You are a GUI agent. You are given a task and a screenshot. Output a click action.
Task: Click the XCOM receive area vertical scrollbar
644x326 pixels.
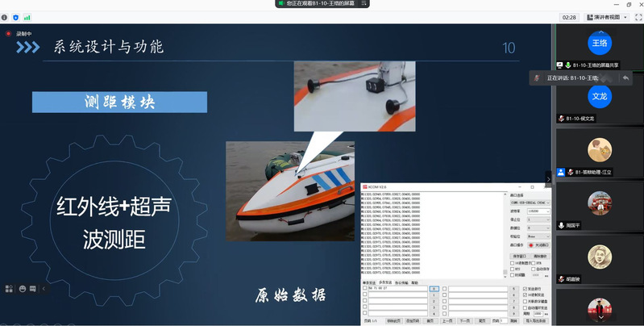(505, 235)
